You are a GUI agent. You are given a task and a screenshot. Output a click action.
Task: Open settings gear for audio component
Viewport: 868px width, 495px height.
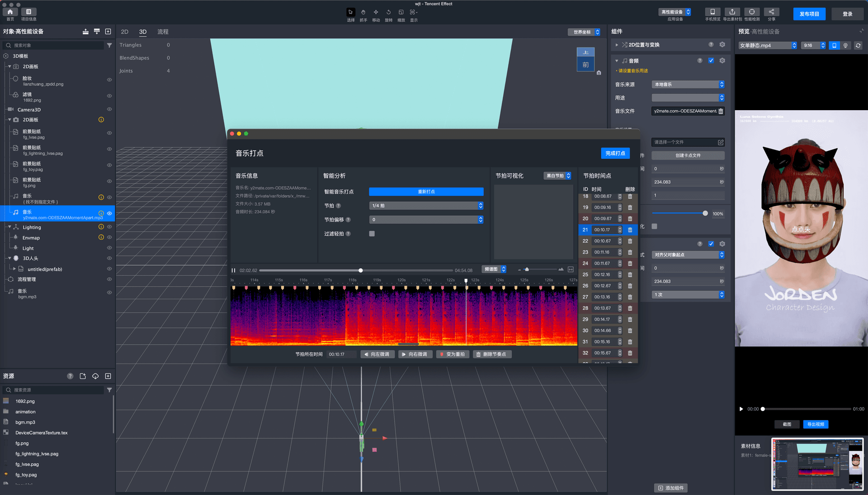[x=722, y=61]
